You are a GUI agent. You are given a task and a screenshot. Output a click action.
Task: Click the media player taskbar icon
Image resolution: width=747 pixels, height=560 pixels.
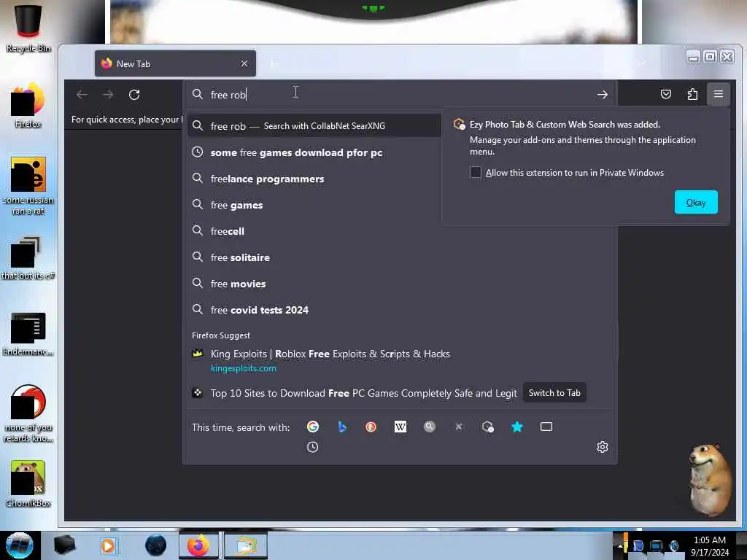click(108, 545)
